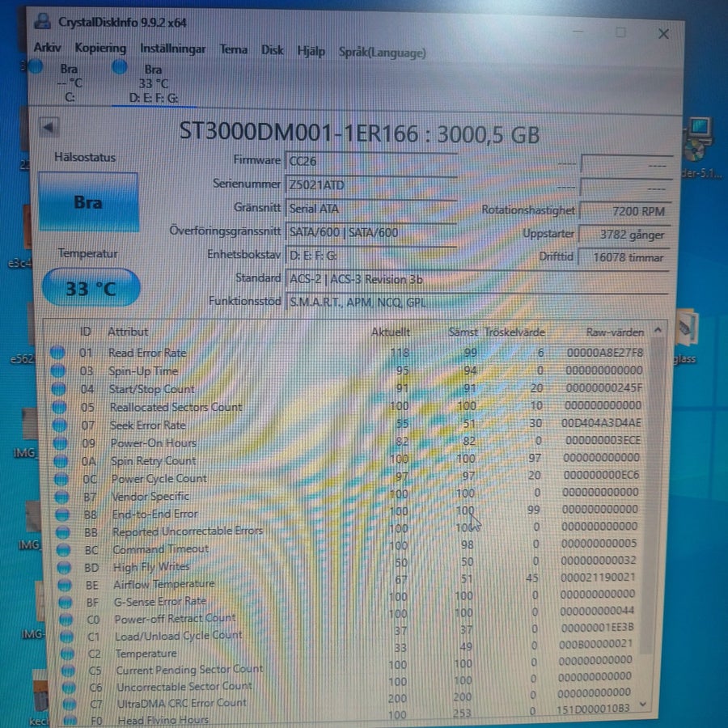Click raw value 00D404A3D4AE
The width and height of the screenshot is (728, 728).
click(601, 423)
